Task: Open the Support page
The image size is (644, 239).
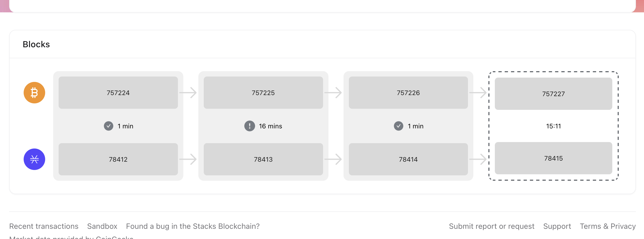Action: tap(557, 226)
